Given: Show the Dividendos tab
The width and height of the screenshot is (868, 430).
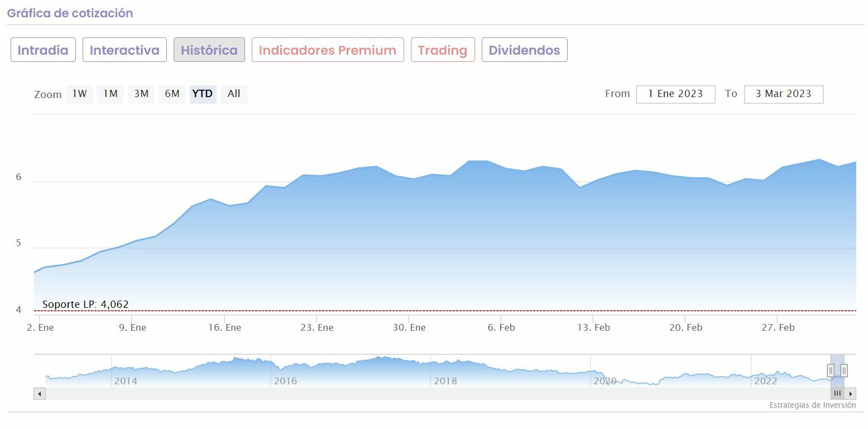Looking at the screenshot, I should point(524,50).
